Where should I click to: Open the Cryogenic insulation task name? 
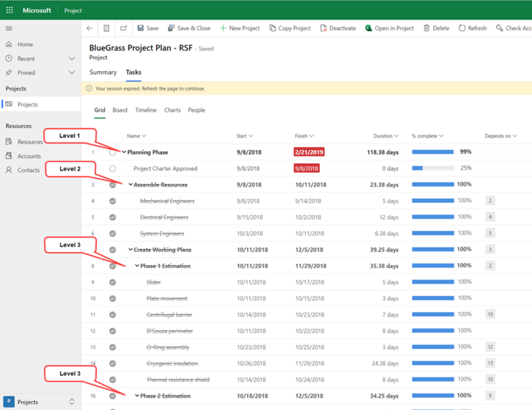click(x=172, y=364)
